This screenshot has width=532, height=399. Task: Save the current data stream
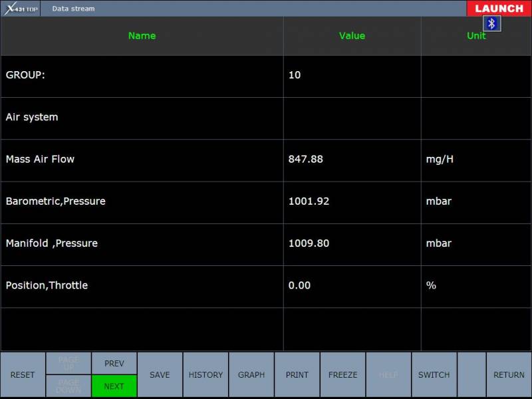pyautogui.click(x=160, y=375)
